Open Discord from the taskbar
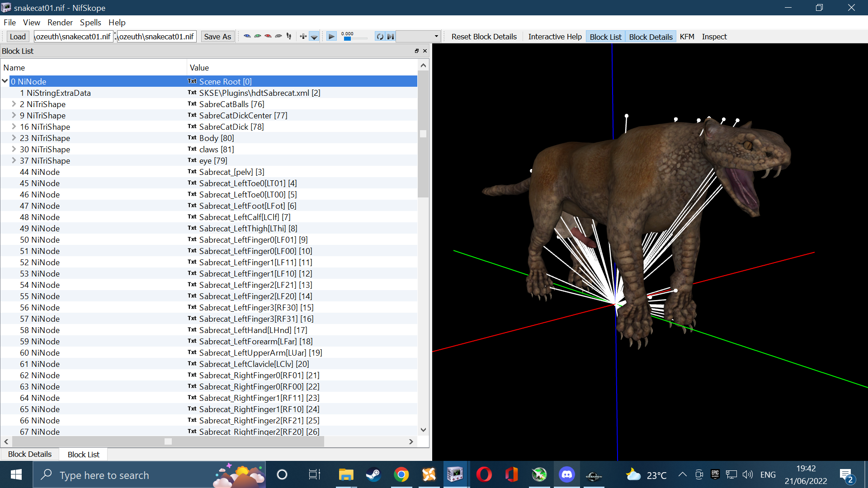The width and height of the screenshot is (868, 488). (x=566, y=474)
